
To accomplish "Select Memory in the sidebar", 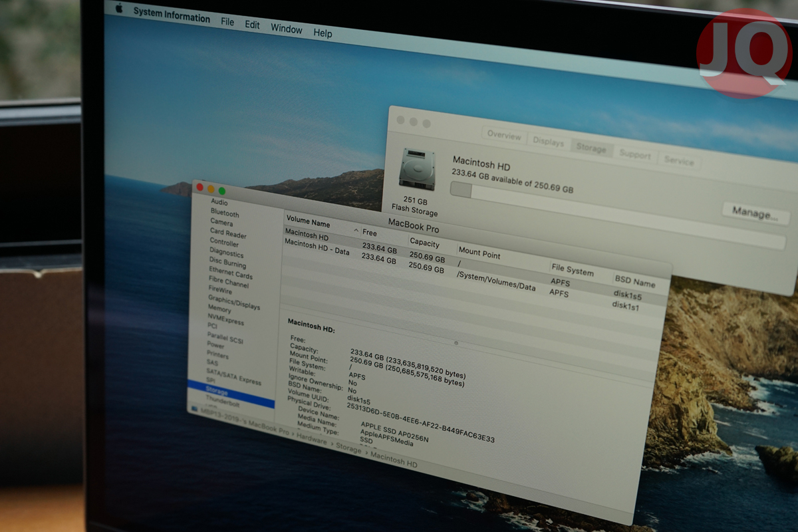I will (219, 309).
